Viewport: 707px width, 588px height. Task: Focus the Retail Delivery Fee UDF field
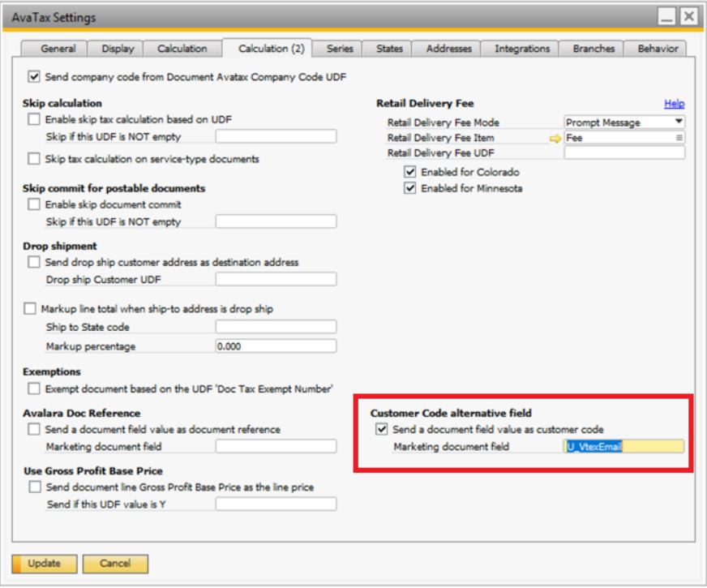(624, 152)
